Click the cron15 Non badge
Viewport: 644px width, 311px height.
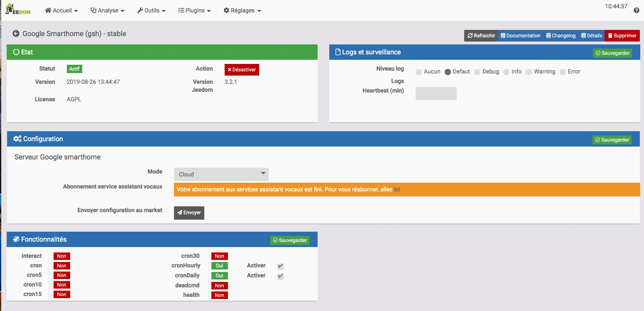pyautogui.click(x=62, y=294)
